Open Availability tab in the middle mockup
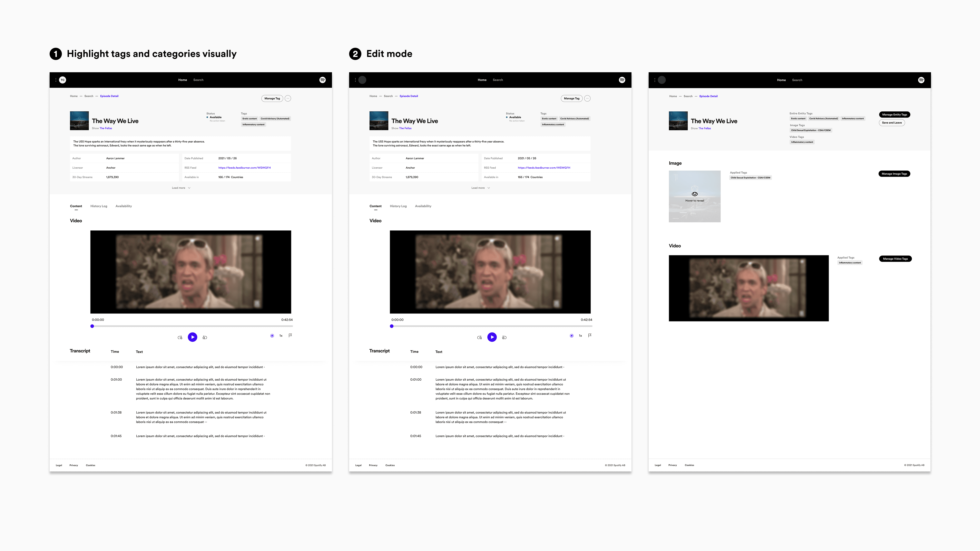The image size is (980, 551). tap(423, 206)
